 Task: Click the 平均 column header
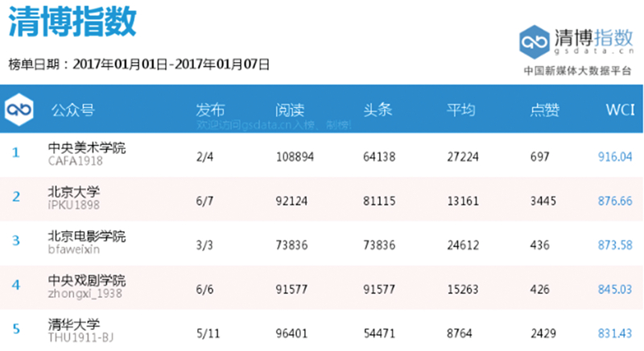click(460, 109)
